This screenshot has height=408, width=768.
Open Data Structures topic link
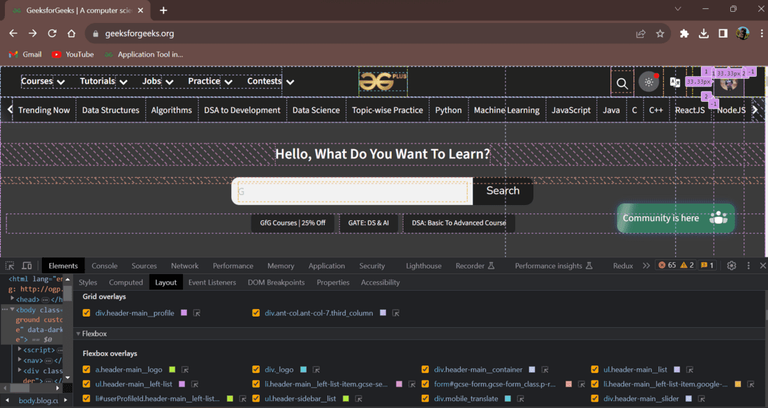coord(110,110)
